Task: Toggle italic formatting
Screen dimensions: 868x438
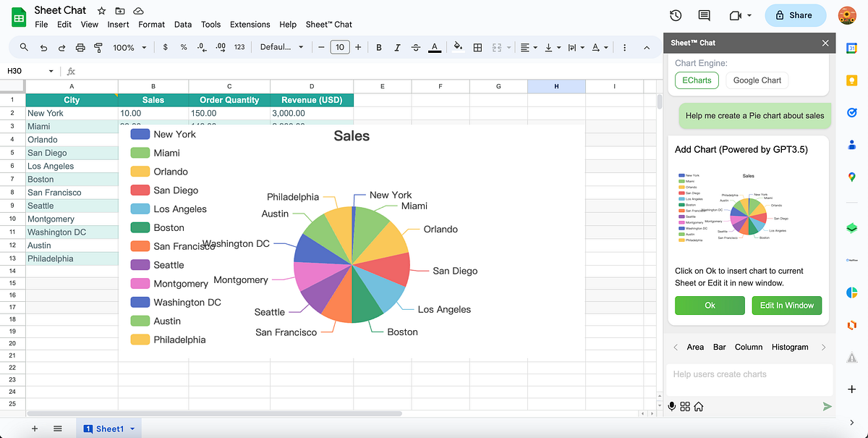Action: (x=397, y=47)
